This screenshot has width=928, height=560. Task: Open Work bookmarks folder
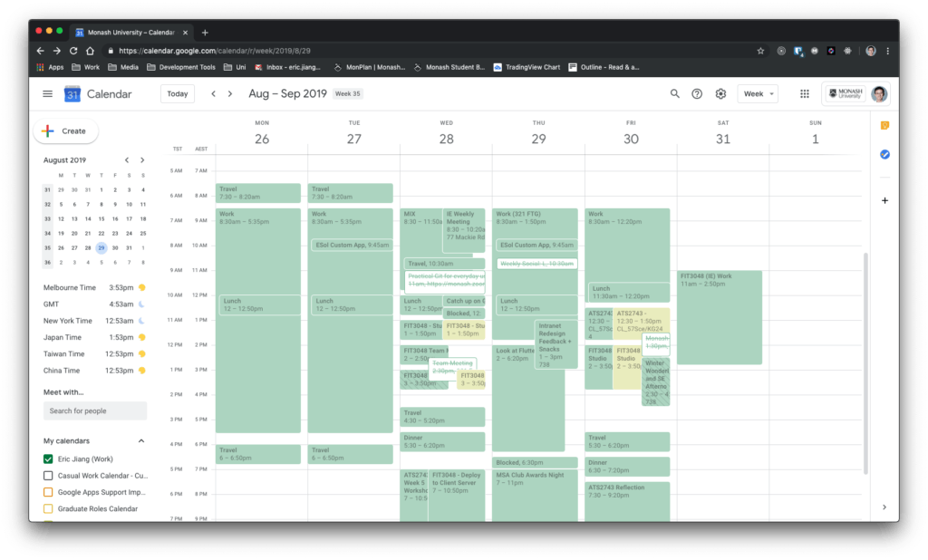pyautogui.click(x=86, y=67)
